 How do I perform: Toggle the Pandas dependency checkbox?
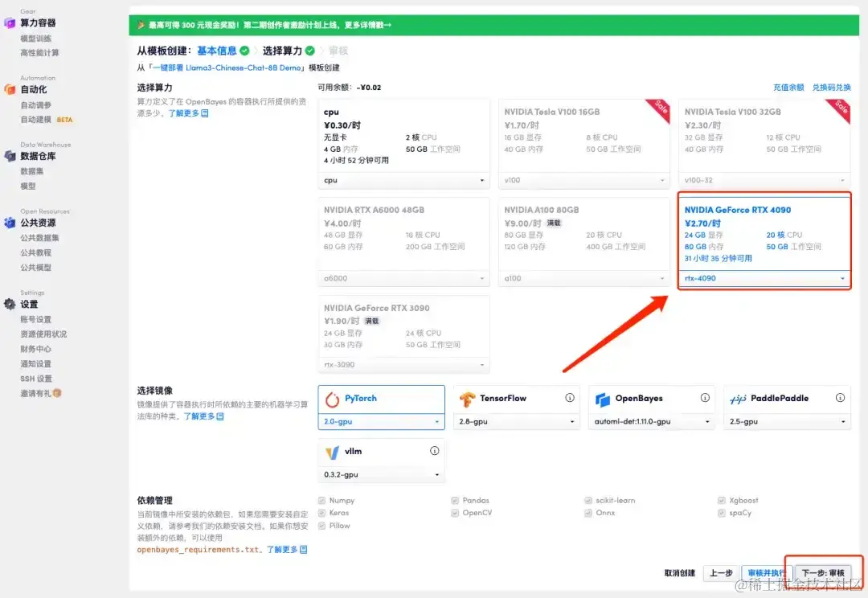[x=455, y=500]
